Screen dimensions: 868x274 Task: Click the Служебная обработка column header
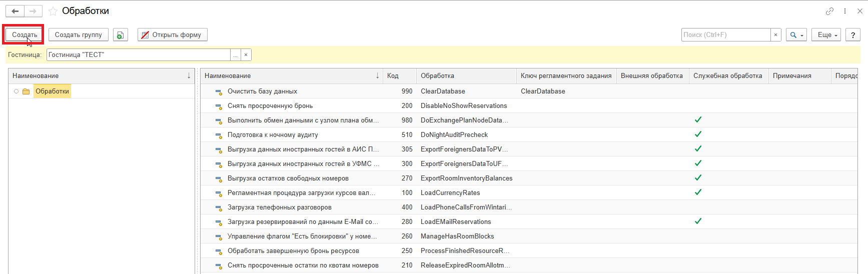(x=728, y=75)
